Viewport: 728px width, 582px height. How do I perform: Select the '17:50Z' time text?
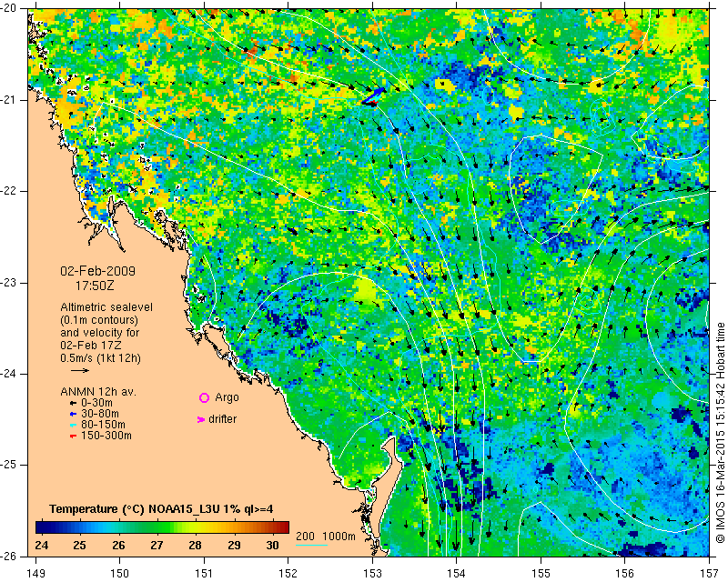[x=95, y=286]
